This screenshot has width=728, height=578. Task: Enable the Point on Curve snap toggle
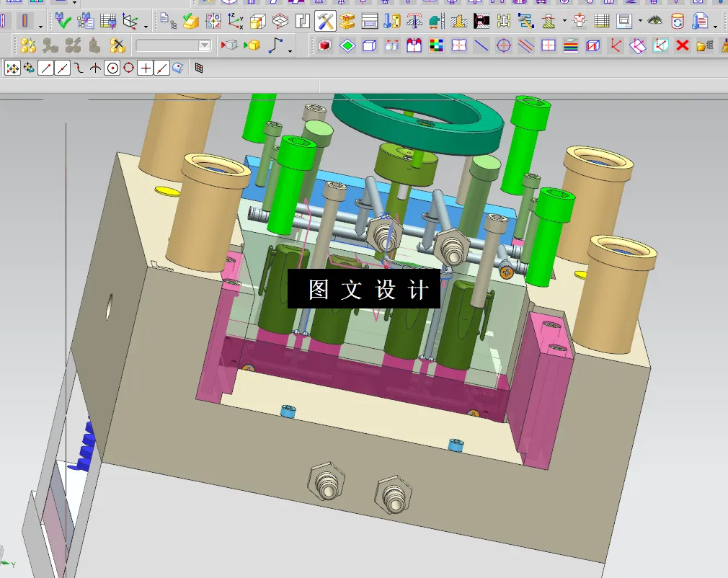160,67
